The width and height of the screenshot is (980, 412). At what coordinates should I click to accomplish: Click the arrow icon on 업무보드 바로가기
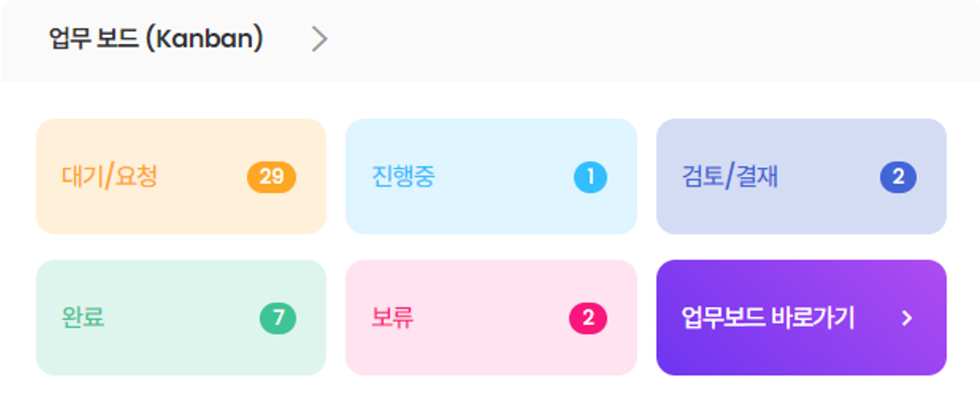click(907, 318)
